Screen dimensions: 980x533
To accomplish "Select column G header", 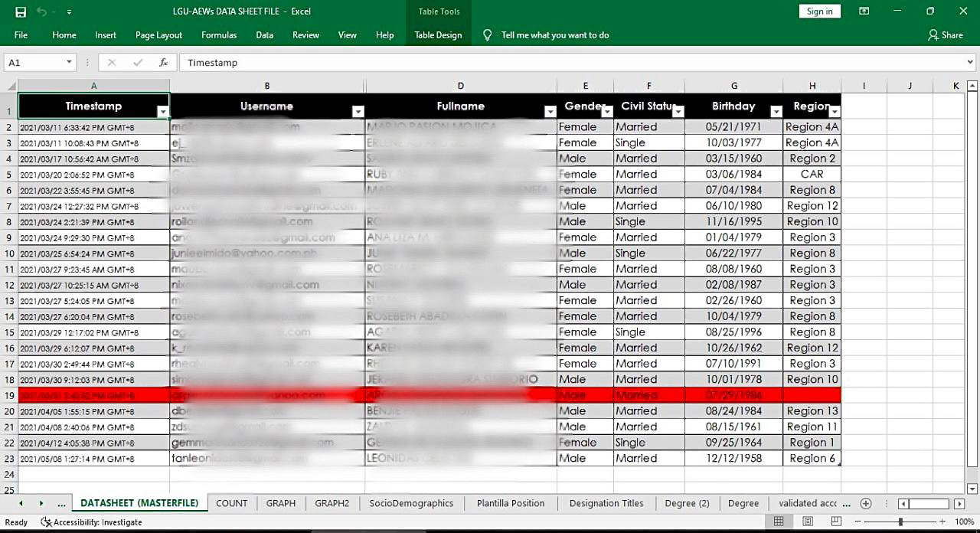I will click(x=734, y=86).
